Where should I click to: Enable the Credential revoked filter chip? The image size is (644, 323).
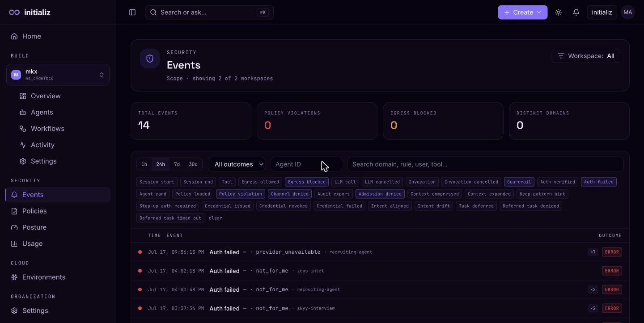point(284,206)
